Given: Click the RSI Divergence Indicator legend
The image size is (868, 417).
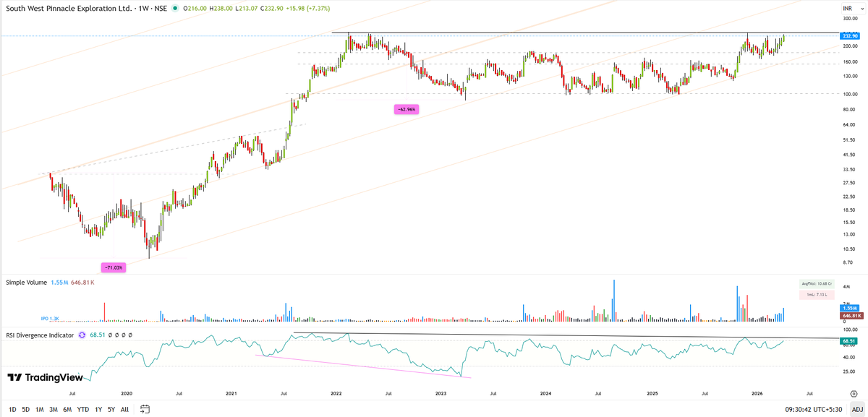Looking at the screenshot, I should pos(40,335).
